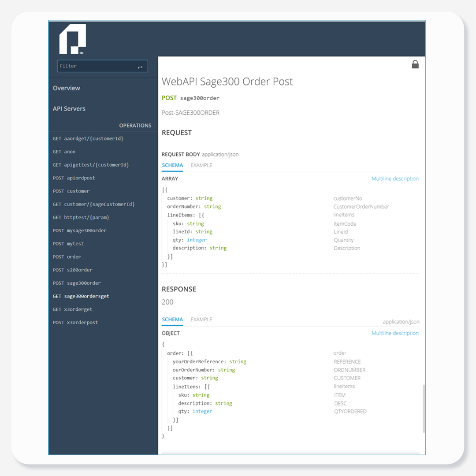Switch to request body SCHEMA tab
This screenshot has width=476, height=476.
click(x=172, y=165)
